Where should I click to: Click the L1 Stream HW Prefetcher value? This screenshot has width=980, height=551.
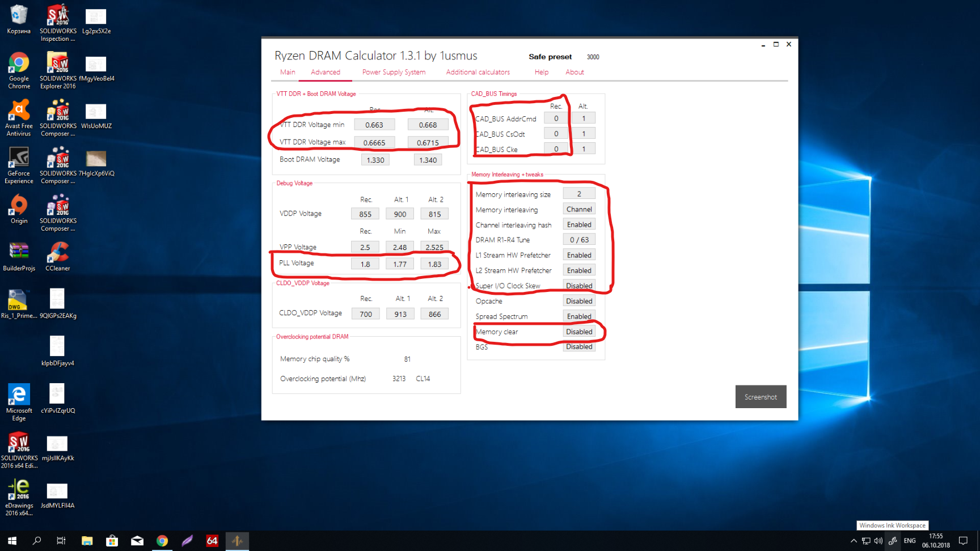pos(579,255)
